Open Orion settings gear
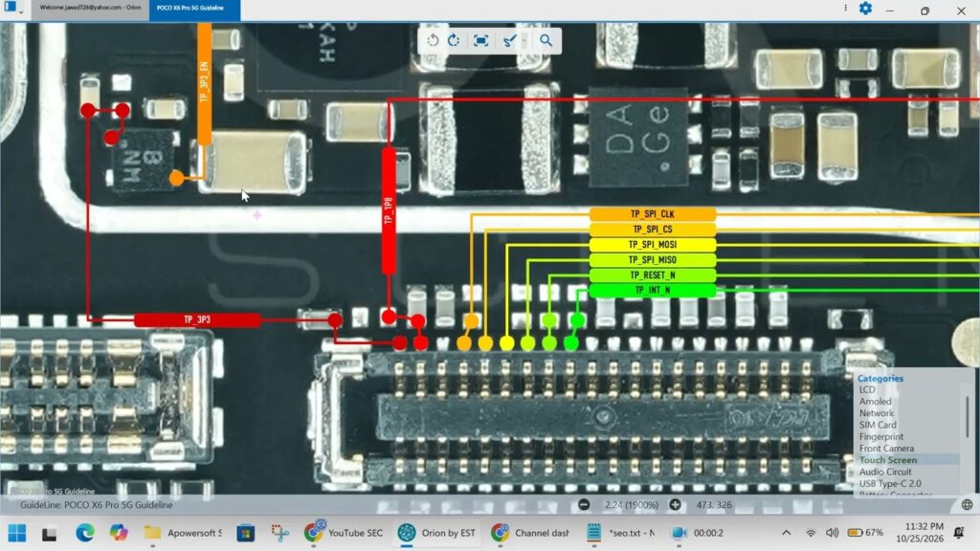980x551 pixels. pos(865,9)
